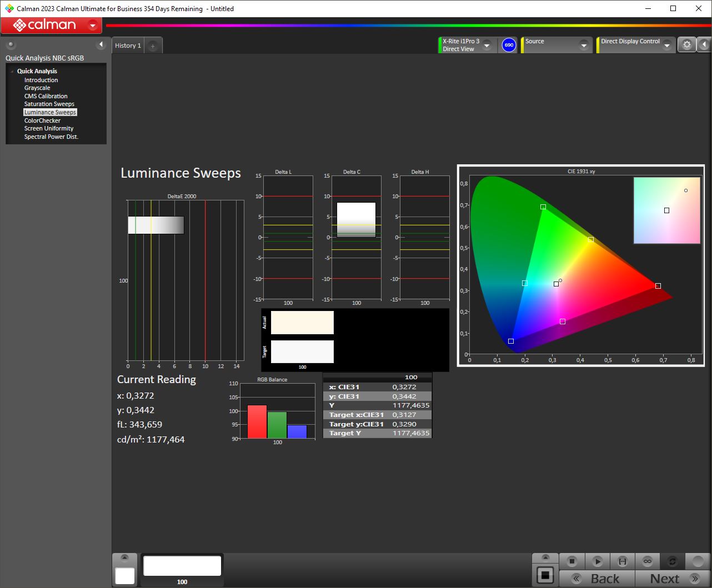Proceed with the Next button
712x588 pixels.
673,579
